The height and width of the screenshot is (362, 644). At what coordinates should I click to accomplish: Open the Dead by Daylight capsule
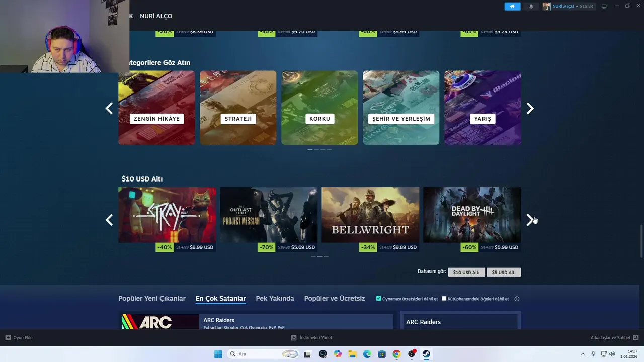[x=472, y=215]
